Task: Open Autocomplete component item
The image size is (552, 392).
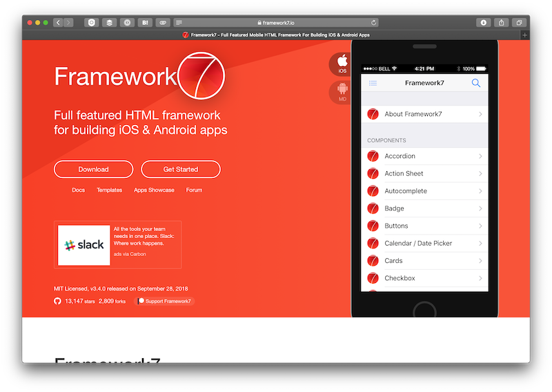Action: pos(424,191)
